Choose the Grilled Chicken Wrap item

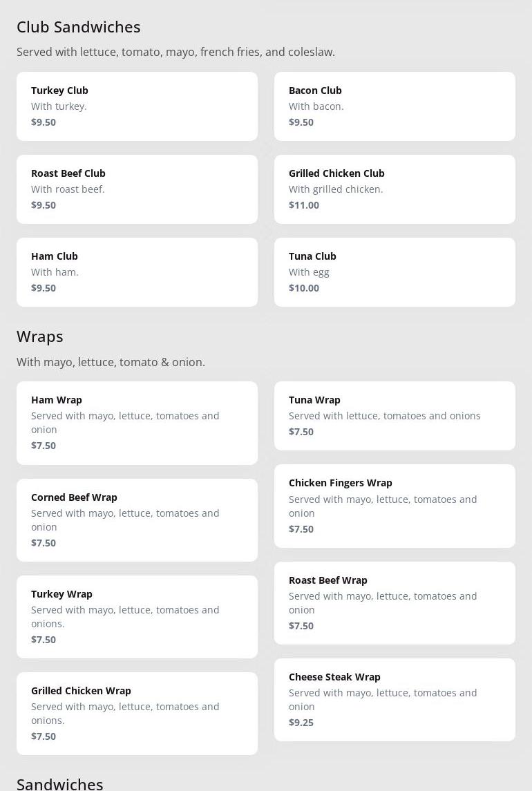coord(137,714)
